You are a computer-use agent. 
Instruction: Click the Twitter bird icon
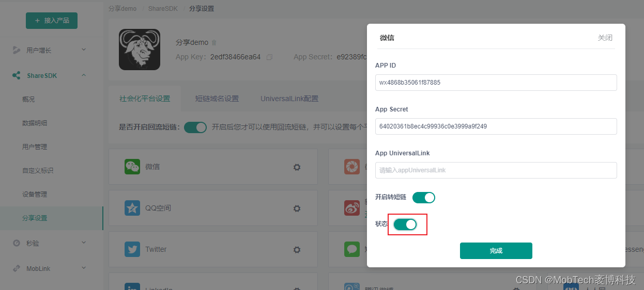132,249
